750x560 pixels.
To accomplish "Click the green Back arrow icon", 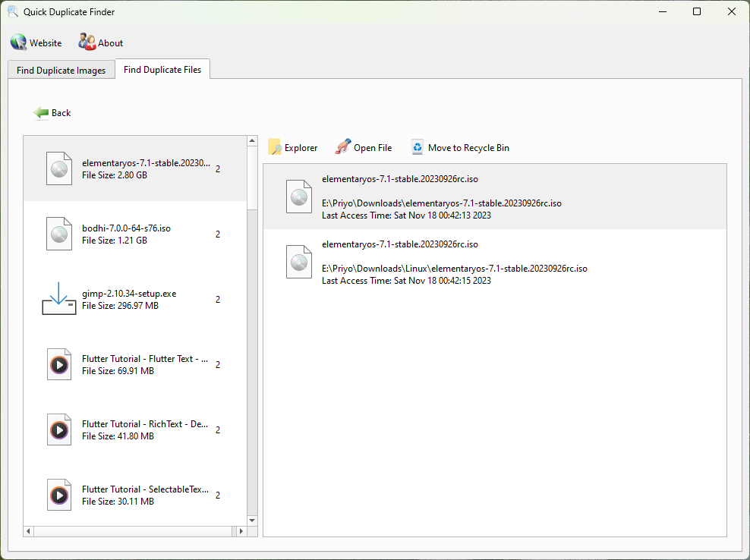I will (x=41, y=113).
